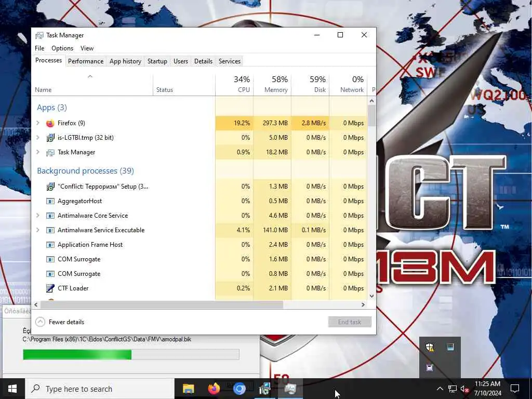Open Firefox from the taskbar
The width and height of the screenshot is (532, 399).
pos(214,389)
